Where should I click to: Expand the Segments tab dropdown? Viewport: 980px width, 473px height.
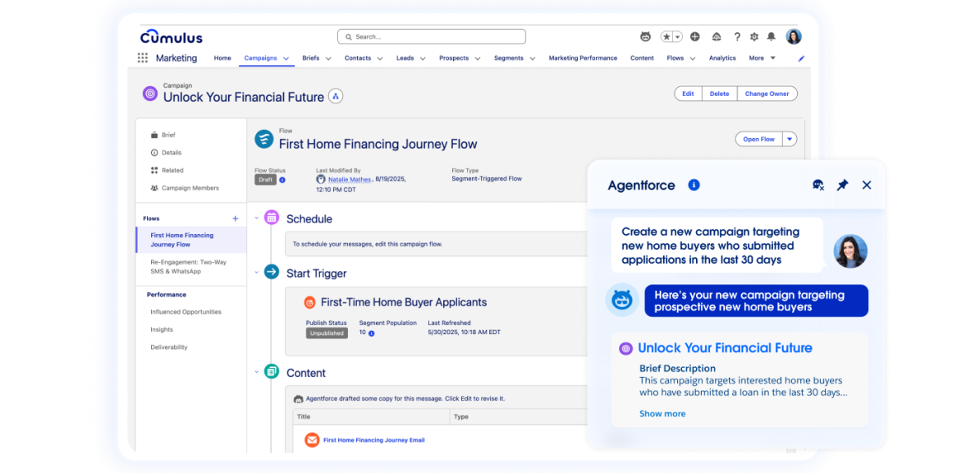coord(533,58)
